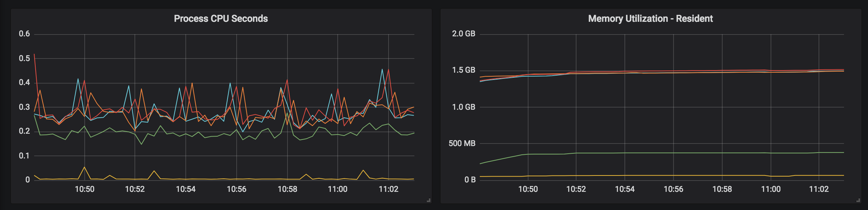Click the 11:02 time label in Memory panel
The image size is (868, 210).
[819, 189]
